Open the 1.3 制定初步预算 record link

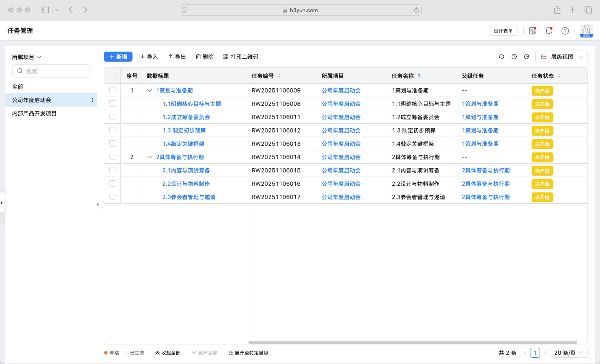click(184, 130)
